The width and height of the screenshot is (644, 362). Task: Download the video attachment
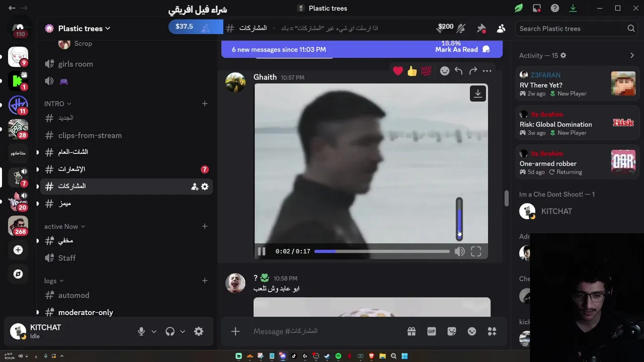click(478, 94)
